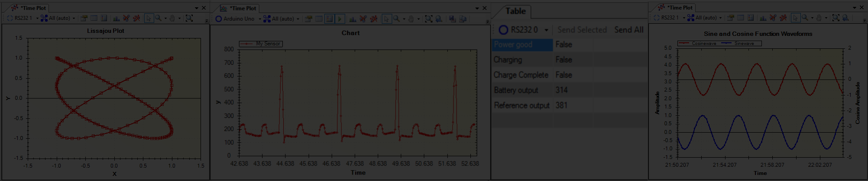Click properties icon in Sine and Cosine toolbar
The image size is (868, 181).
point(731,18)
